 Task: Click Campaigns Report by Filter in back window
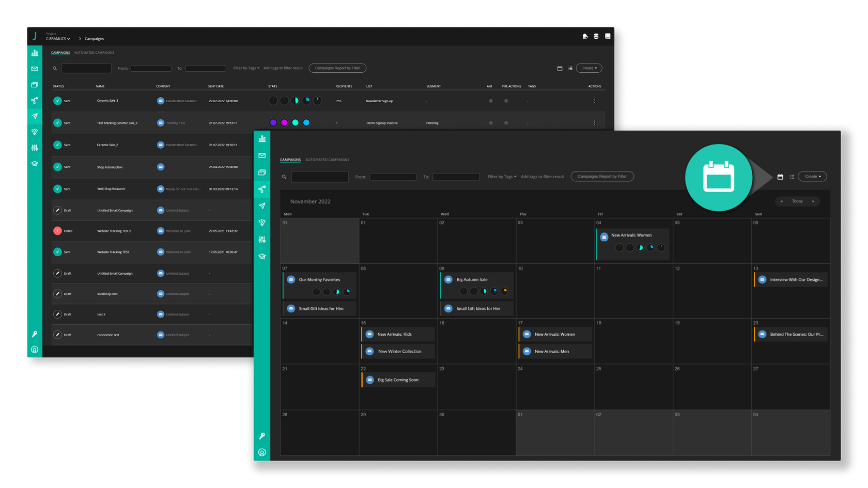click(337, 68)
